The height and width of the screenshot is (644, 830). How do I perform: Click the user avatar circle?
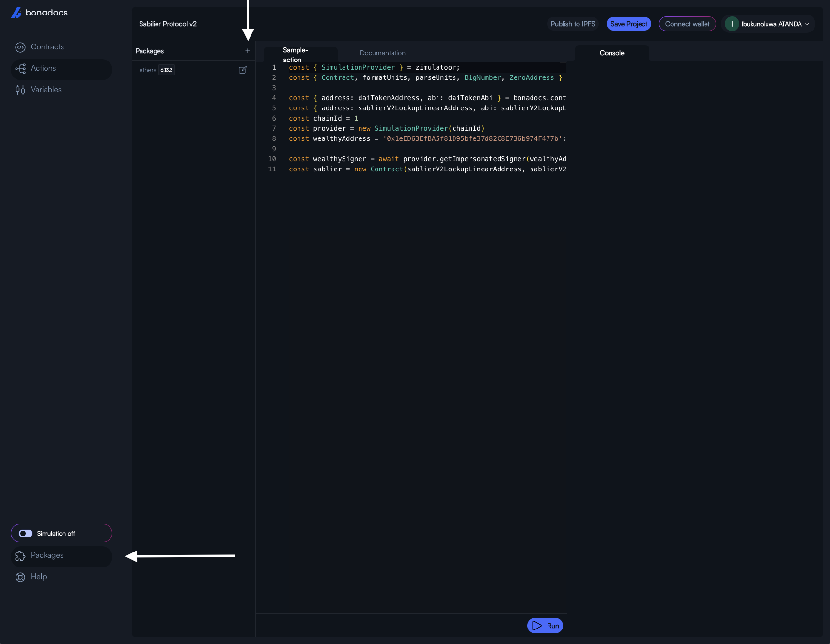point(732,24)
